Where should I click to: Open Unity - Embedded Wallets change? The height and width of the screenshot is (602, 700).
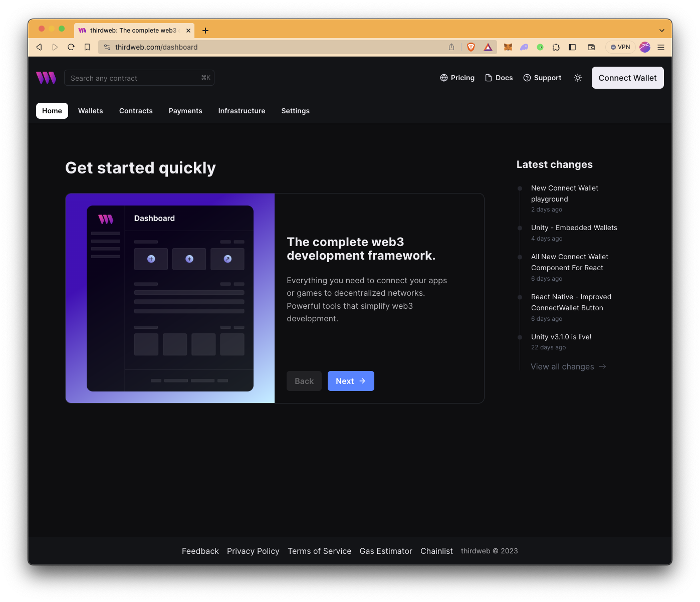[x=574, y=228]
